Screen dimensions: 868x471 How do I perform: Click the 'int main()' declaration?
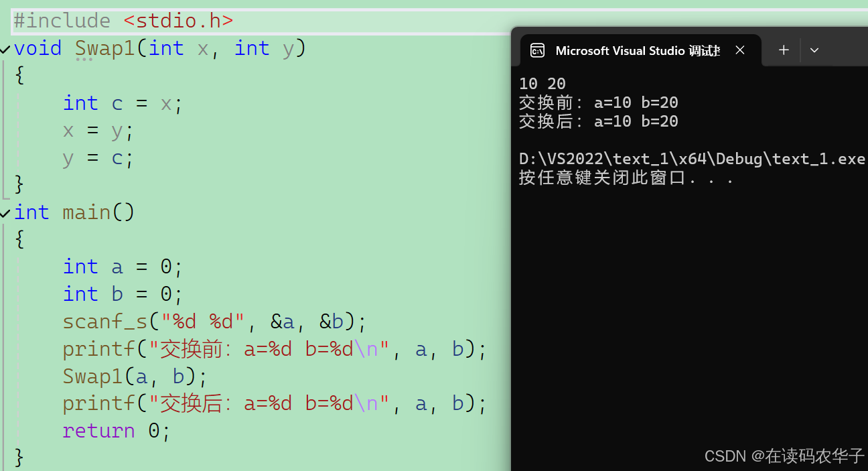(x=74, y=212)
